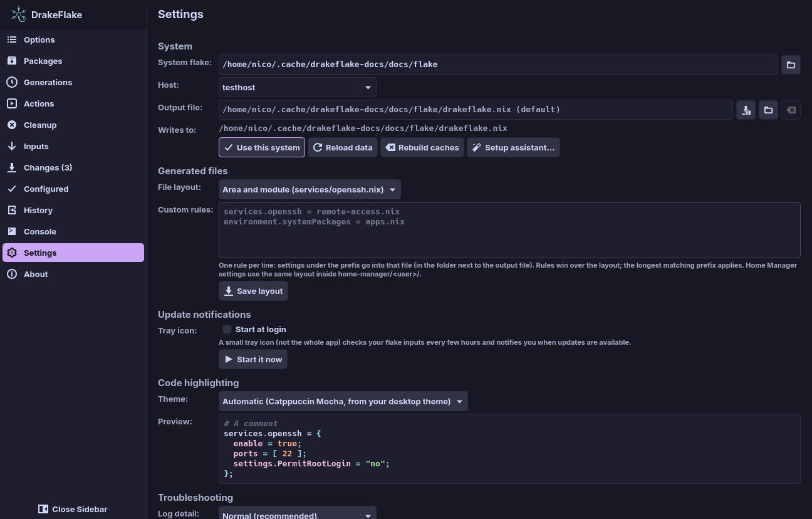This screenshot has height=519, width=812.
Task: Open the Packages page
Action: click(x=73, y=61)
